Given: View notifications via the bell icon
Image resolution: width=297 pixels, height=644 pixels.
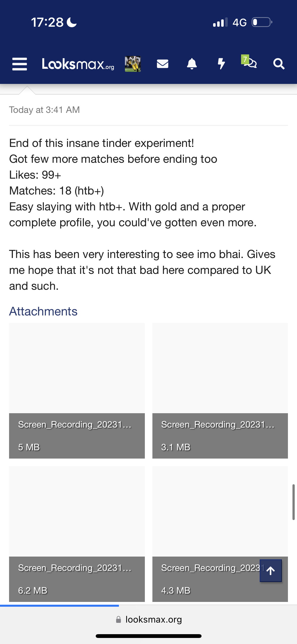Looking at the screenshot, I should coord(192,64).
